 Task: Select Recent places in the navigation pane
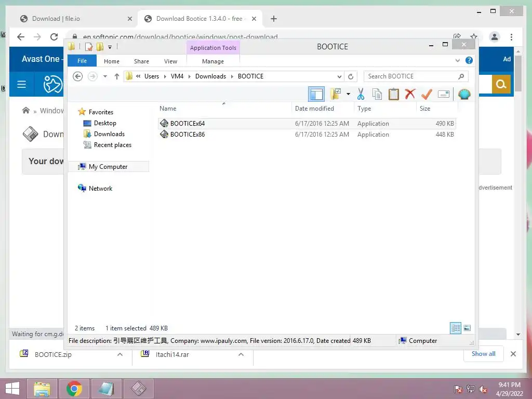[x=112, y=145]
